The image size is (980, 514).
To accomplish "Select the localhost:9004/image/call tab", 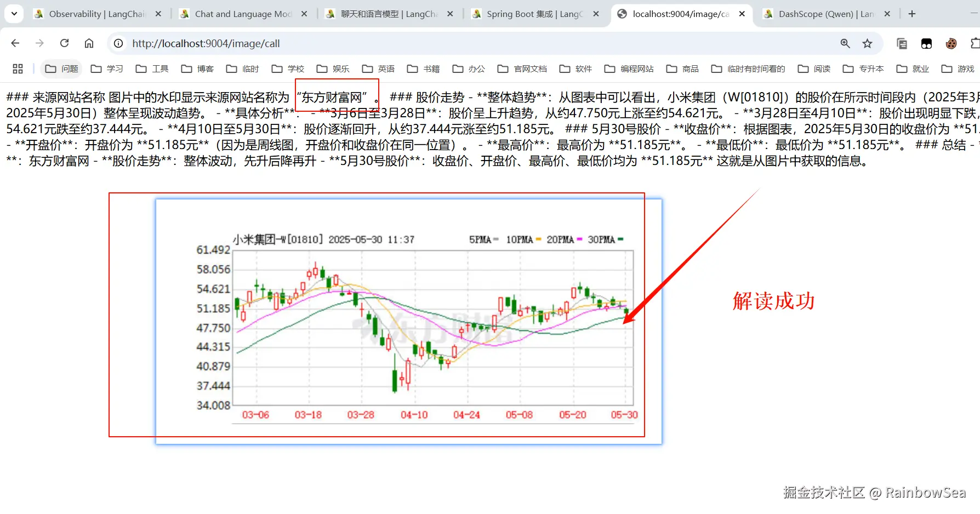I will (x=681, y=14).
